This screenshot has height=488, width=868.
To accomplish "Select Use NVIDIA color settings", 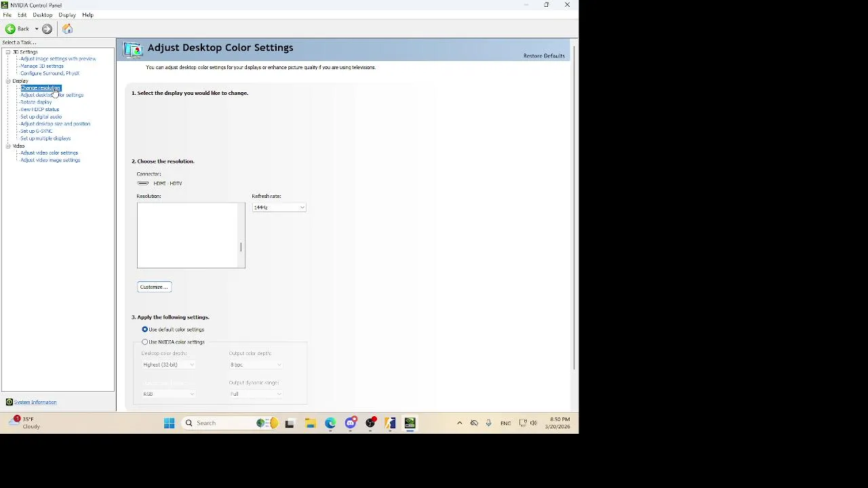I will click(144, 342).
